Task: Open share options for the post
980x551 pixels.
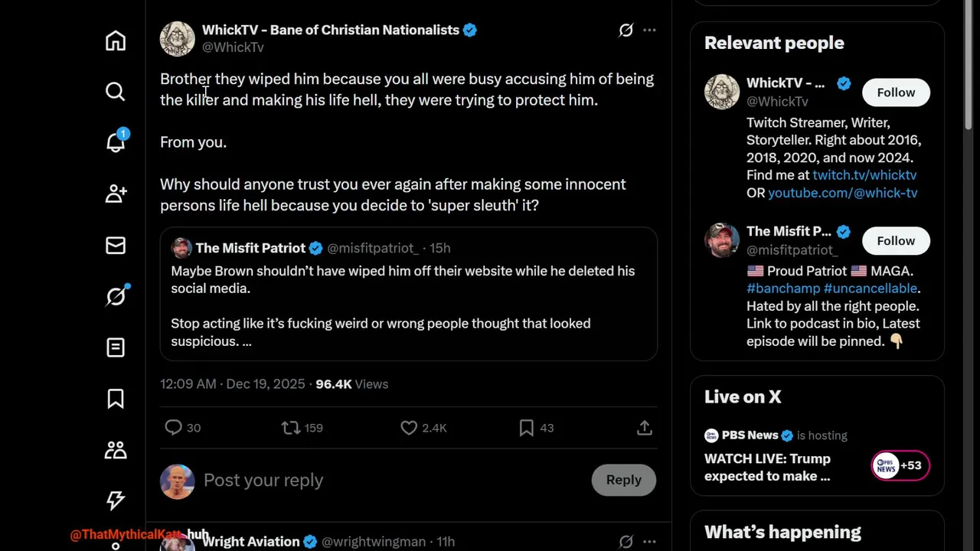Action: pyautogui.click(x=645, y=428)
